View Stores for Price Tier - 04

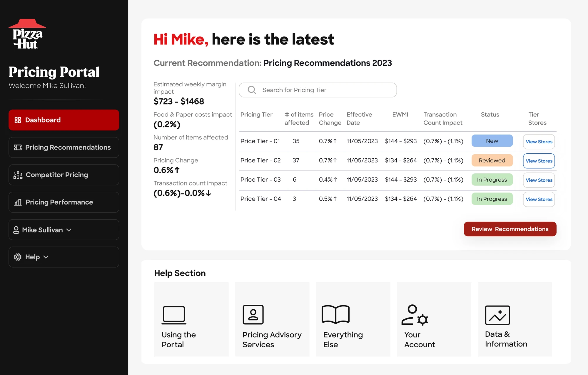click(539, 199)
